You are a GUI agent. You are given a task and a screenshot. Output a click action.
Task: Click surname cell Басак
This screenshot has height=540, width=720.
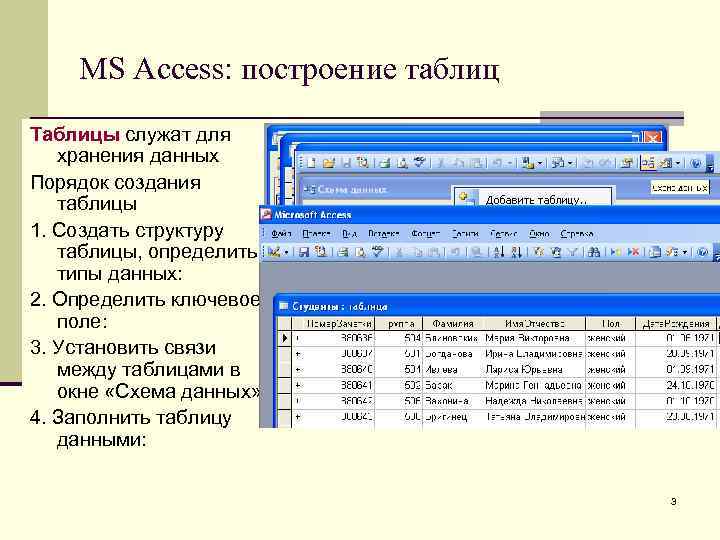453,386
